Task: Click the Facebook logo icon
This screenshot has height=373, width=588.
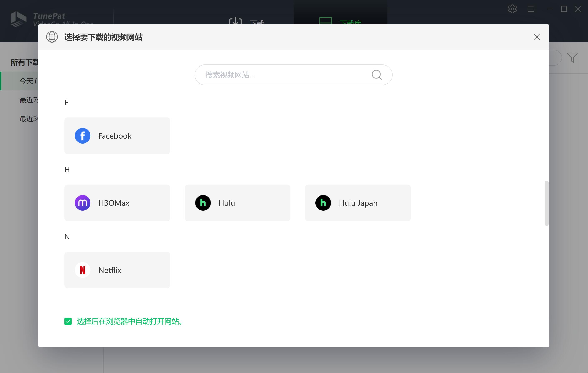Action: 83,136
